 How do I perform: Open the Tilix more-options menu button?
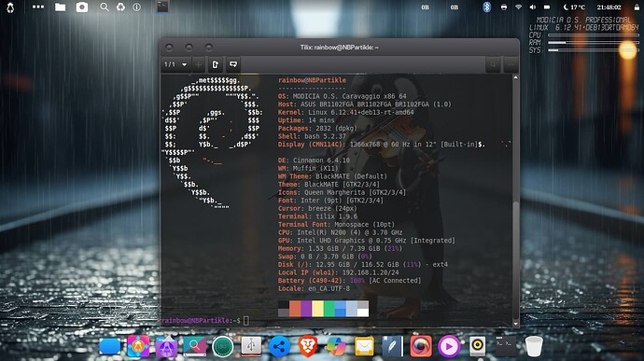[x=511, y=64]
